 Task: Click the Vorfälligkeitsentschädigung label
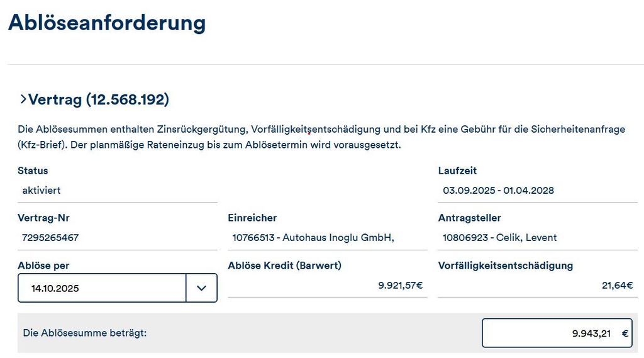[505, 266]
